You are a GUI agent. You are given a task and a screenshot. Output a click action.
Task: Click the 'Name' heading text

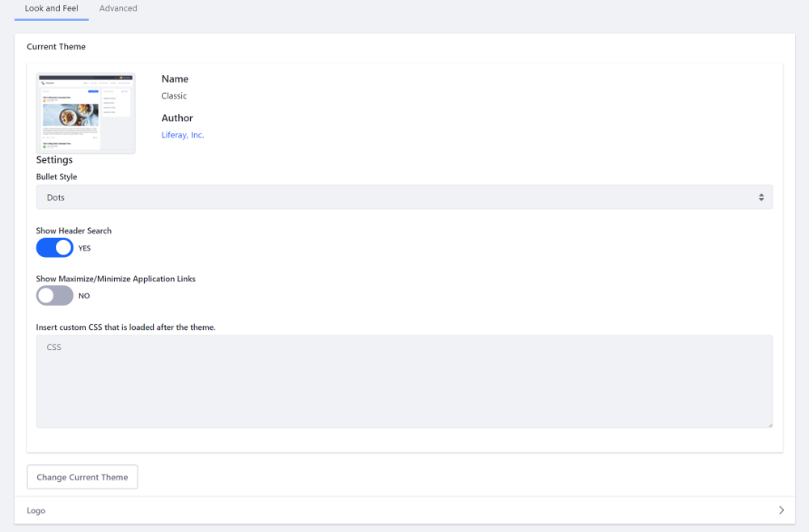[175, 79]
